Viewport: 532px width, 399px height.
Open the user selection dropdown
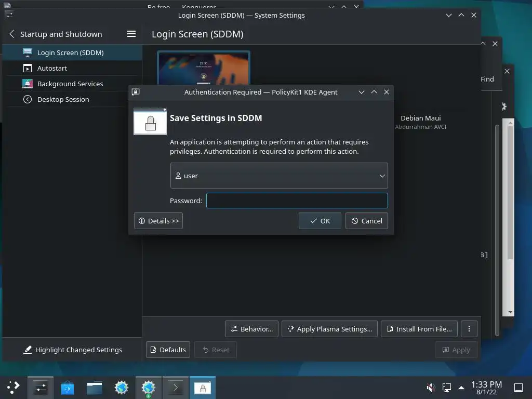pos(279,176)
